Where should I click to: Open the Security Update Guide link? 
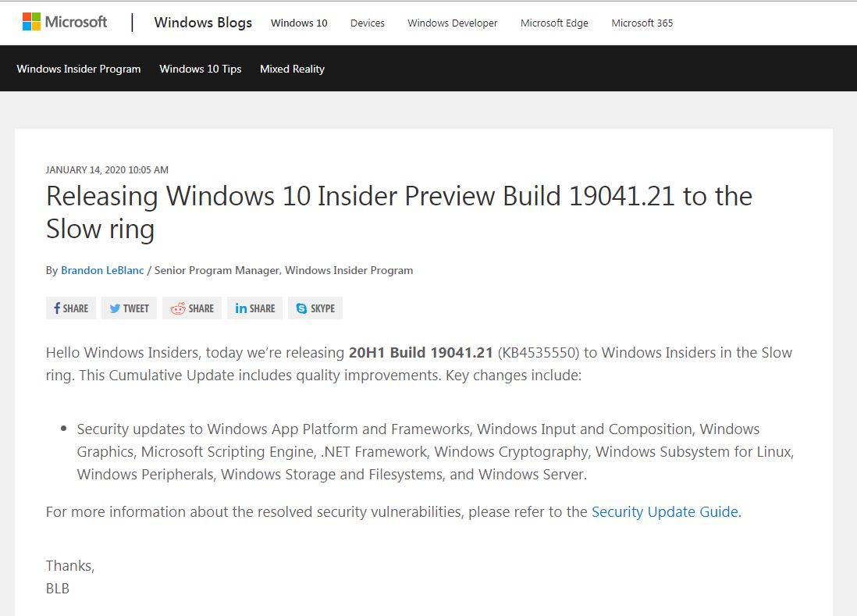[665, 511]
